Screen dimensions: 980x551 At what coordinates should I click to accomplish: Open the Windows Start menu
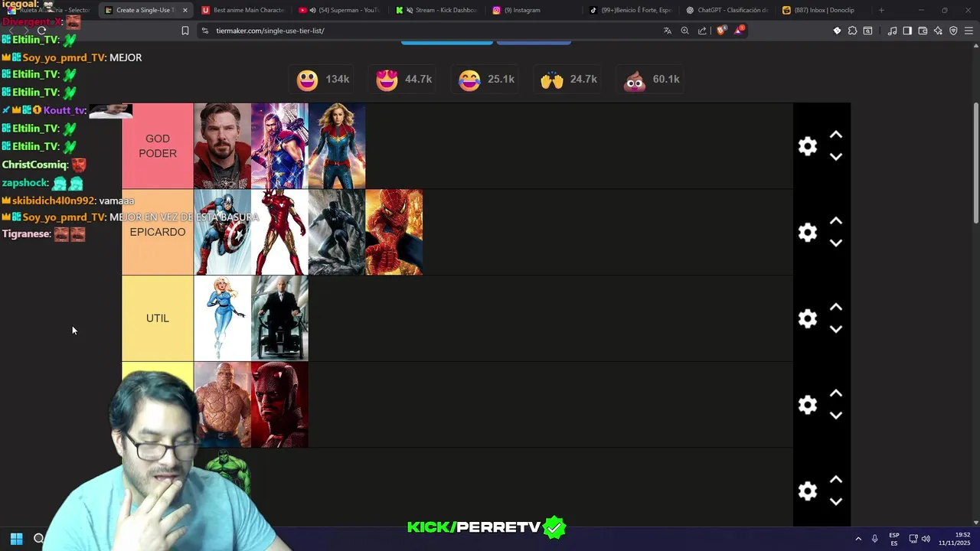16,539
